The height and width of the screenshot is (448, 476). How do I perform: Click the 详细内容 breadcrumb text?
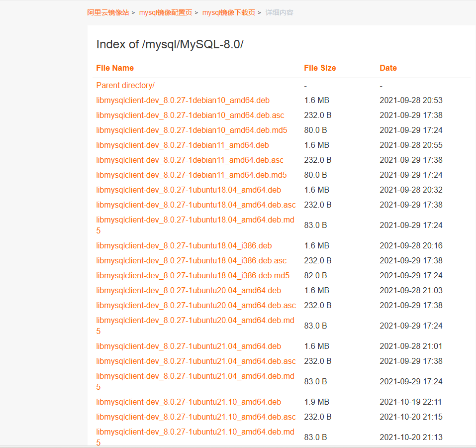[280, 12]
